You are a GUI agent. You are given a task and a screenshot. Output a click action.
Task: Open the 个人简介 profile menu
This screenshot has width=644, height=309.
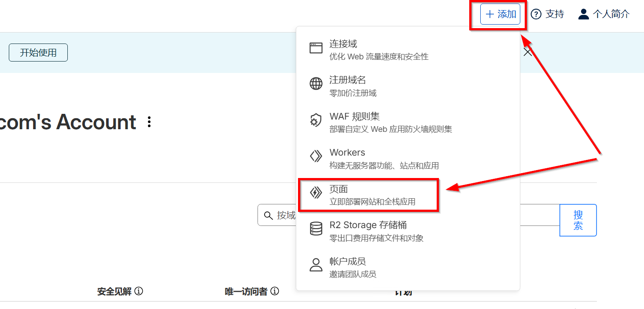(x=604, y=14)
